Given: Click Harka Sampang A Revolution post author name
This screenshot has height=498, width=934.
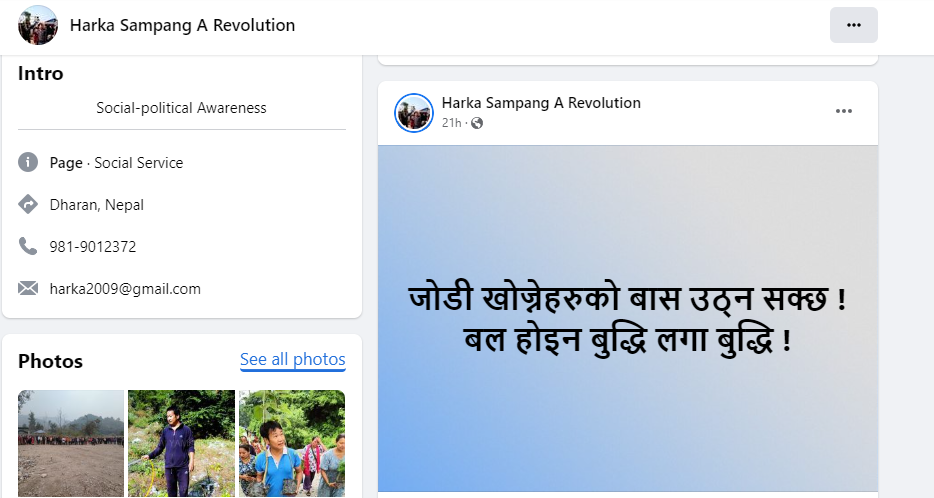Looking at the screenshot, I should point(541,103).
